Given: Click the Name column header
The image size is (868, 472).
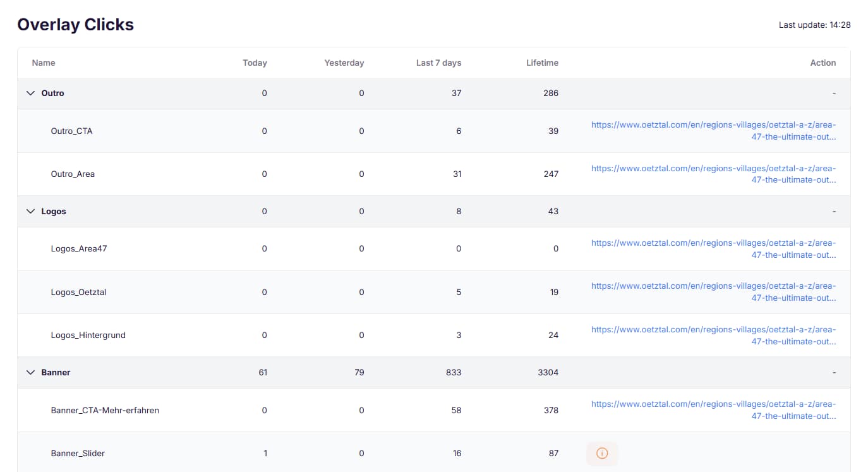Looking at the screenshot, I should coord(44,63).
